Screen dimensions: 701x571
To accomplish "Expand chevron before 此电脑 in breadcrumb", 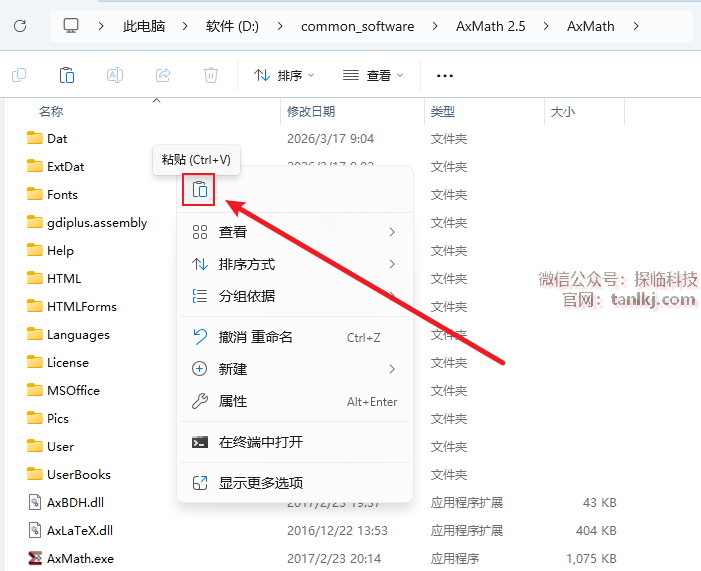I will pyautogui.click(x=101, y=26).
